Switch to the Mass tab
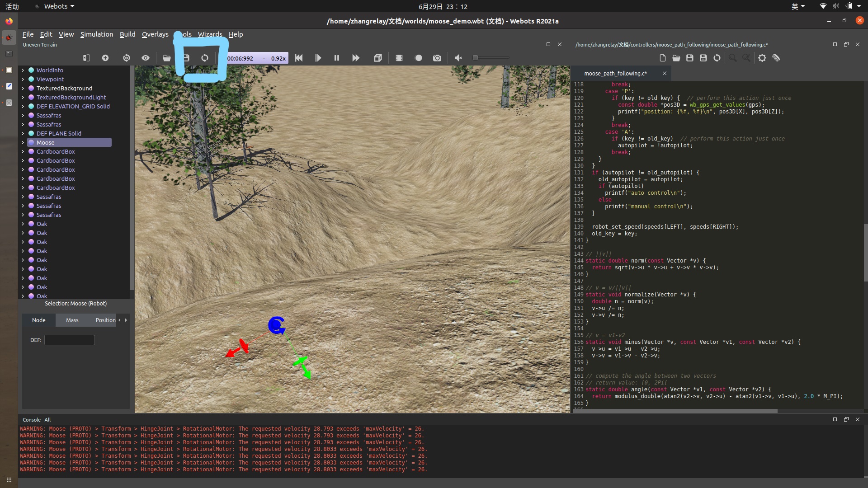The width and height of the screenshot is (868, 488). coord(72,320)
